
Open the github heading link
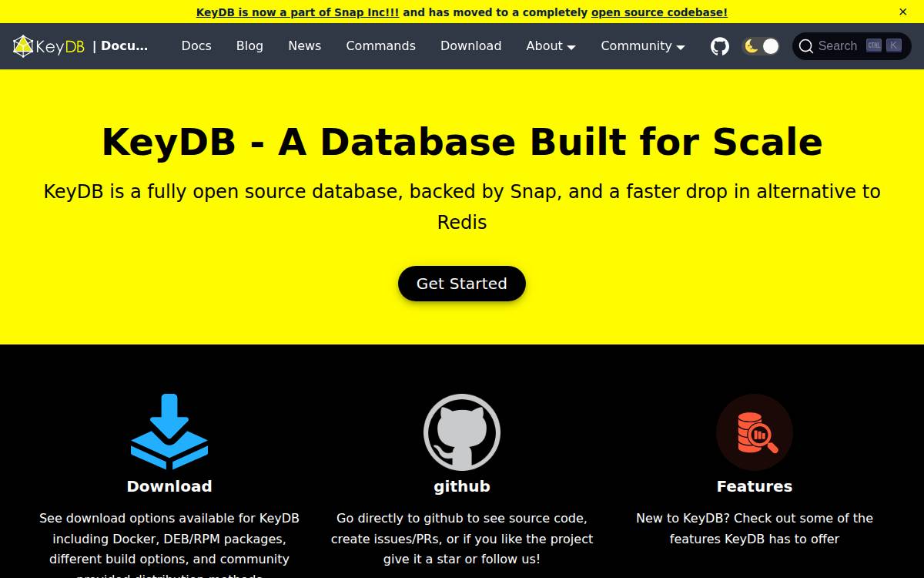[x=462, y=486]
